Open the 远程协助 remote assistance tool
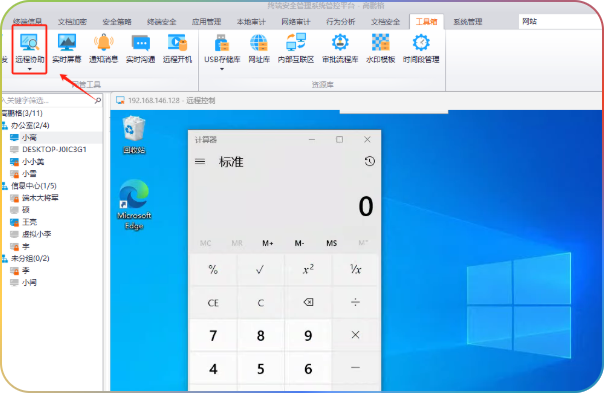 29,49
